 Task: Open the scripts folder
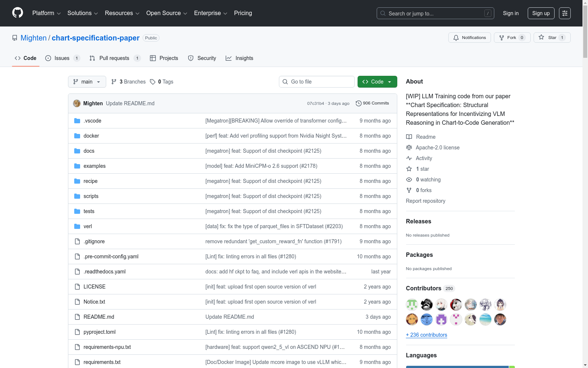pos(91,196)
